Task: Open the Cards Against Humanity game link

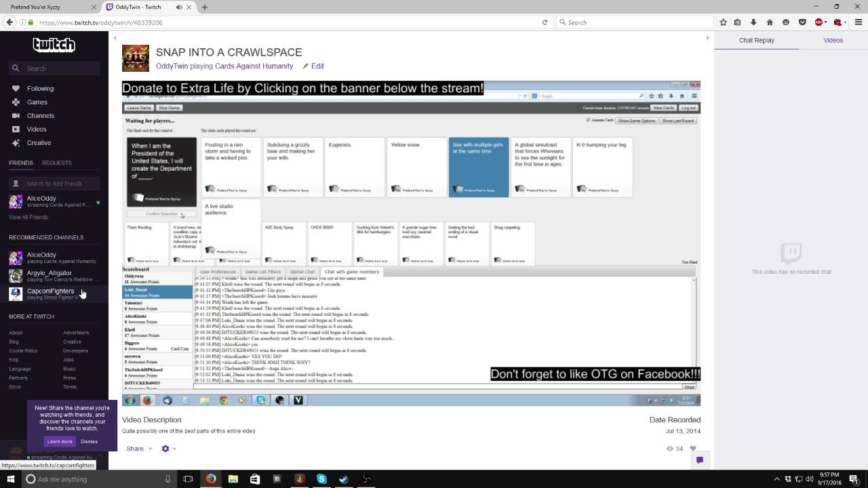Action: (x=254, y=66)
